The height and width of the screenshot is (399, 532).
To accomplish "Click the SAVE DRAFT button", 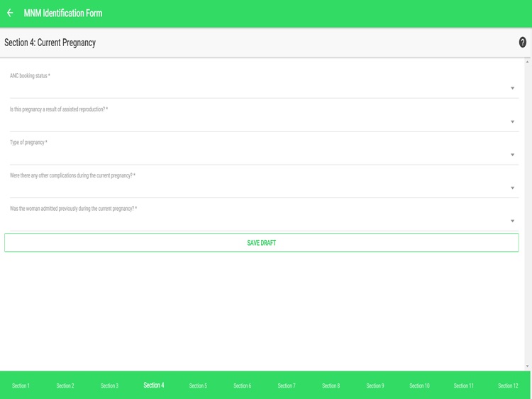I will [262, 243].
